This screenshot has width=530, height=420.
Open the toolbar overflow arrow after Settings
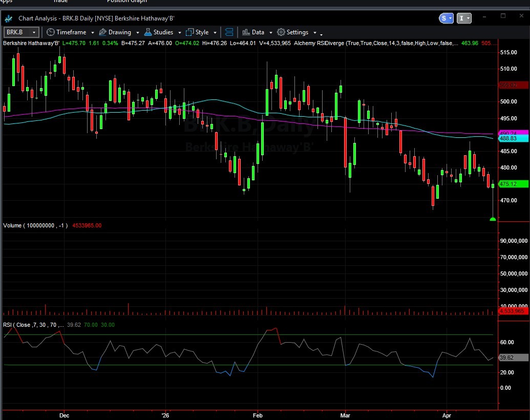tap(321, 34)
